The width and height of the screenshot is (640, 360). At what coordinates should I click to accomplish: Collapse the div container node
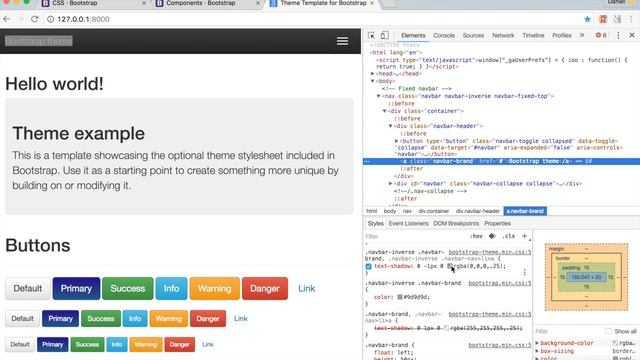click(x=384, y=111)
